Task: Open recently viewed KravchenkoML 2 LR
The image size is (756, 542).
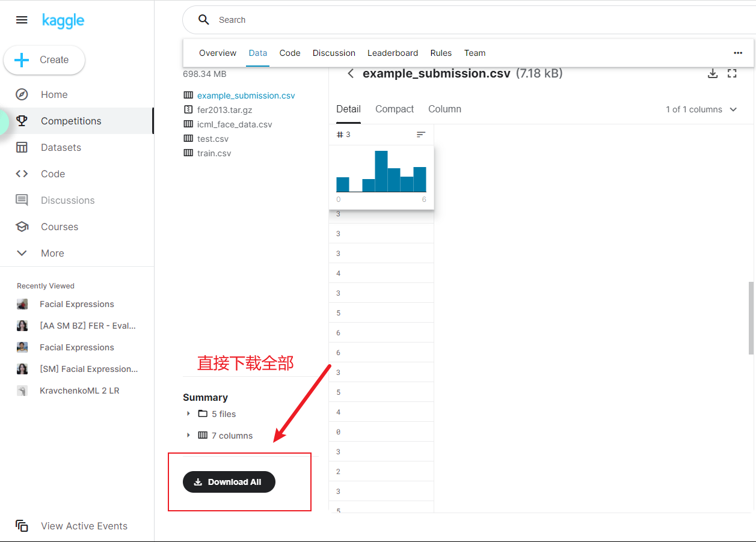Action: pos(79,391)
